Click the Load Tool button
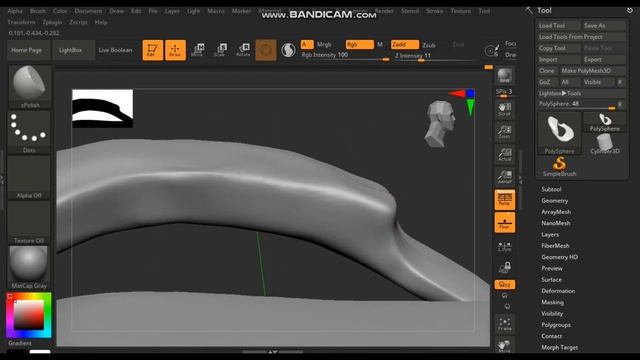Viewport: 640px width, 360px height. point(558,26)
